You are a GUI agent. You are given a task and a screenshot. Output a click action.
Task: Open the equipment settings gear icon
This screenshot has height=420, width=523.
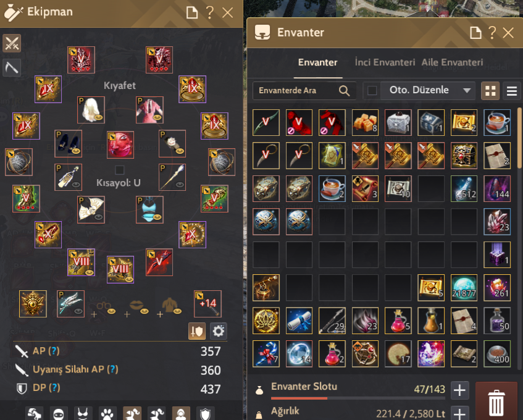coord(219,331)
